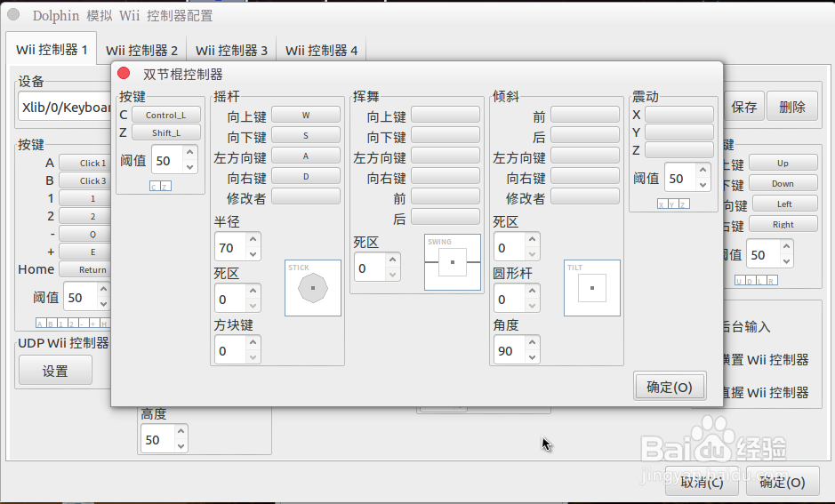Increase the 高度 value of 50
Image resolution: width=835 pixels, height=504 pixels.
tap(181, 432)
